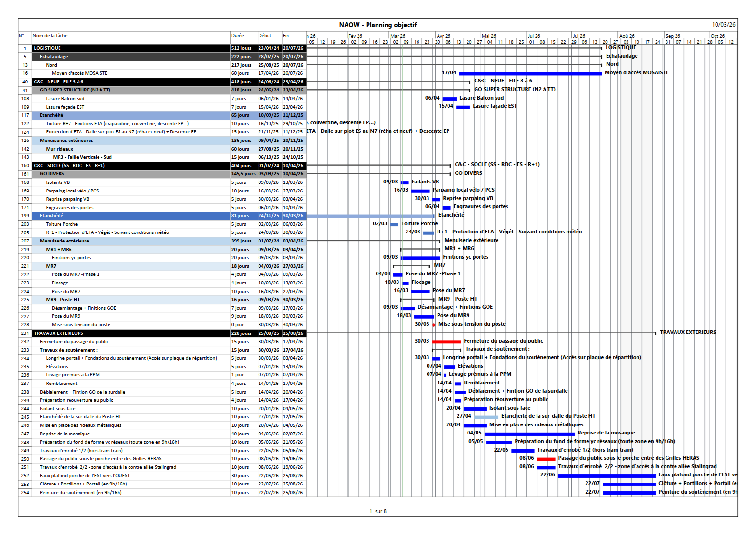Click the page indicator 1 sur 8

tap(378, 511)
